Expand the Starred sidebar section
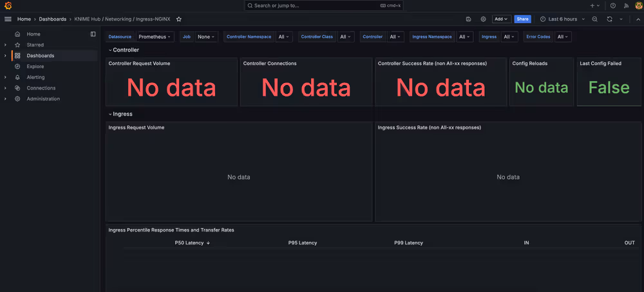Viewport: 644px width, 292px height. point(5,45)
